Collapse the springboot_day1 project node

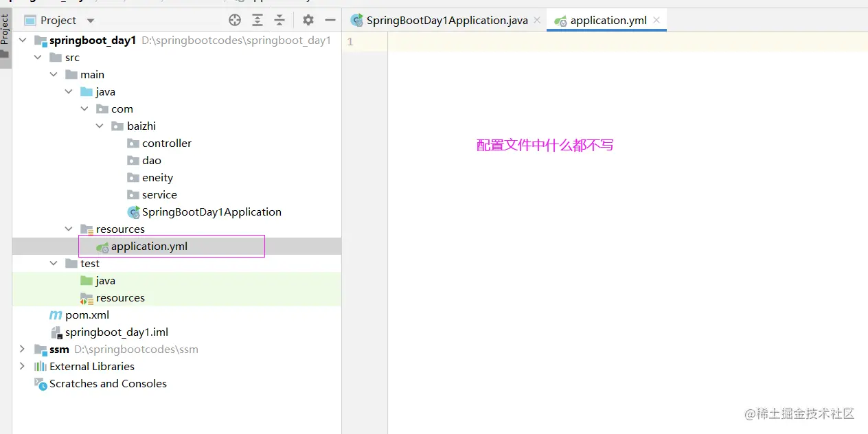coord(23,40)
